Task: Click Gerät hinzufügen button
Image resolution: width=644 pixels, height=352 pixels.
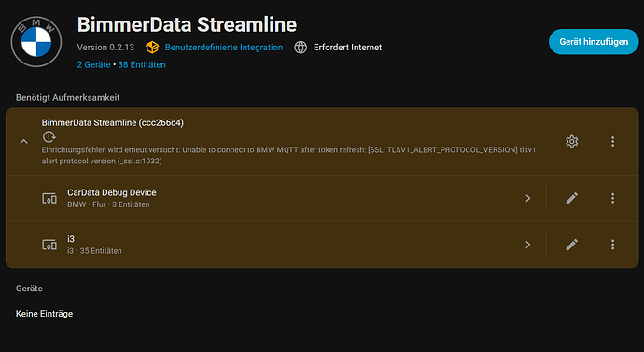Action: pos(594,42)
